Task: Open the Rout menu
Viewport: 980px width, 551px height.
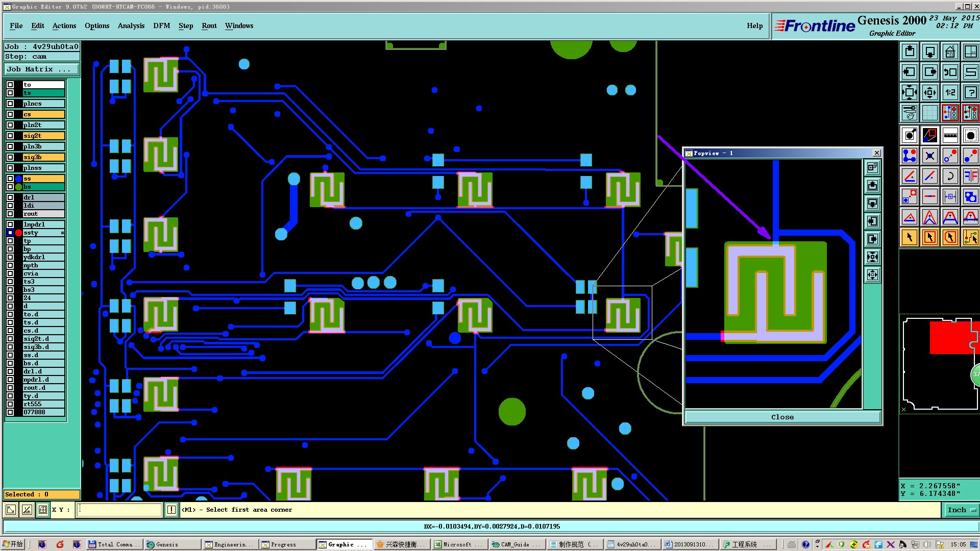Action: pos(209,26)
